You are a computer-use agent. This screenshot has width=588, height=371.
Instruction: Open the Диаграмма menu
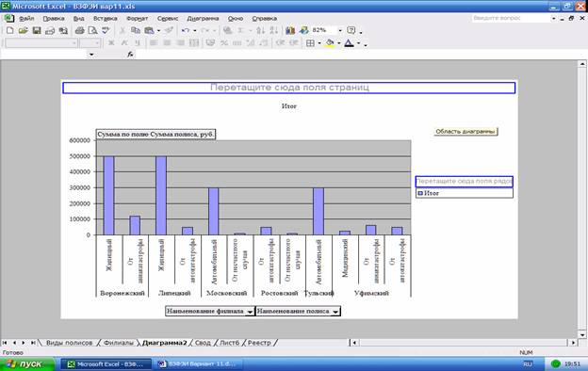(203, 19)
